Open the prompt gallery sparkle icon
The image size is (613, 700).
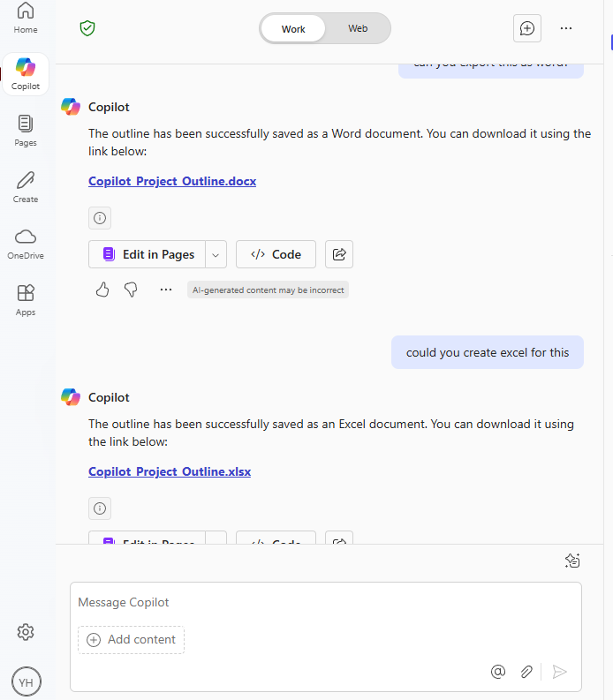[572, 561]
